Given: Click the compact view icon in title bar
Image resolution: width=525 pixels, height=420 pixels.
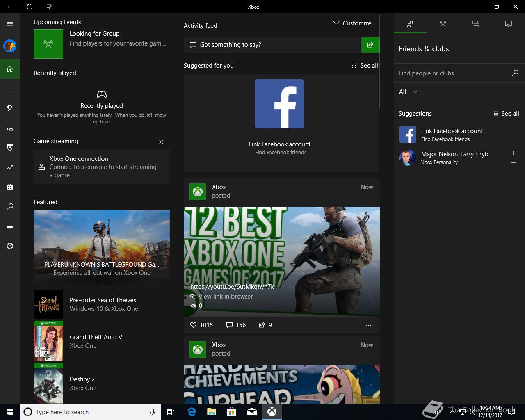Looking at the screenshot, I should [x=49, y=7].
